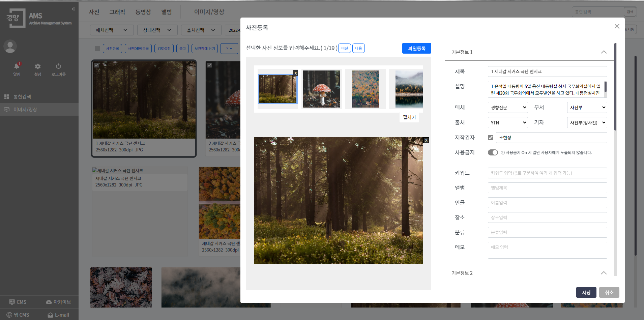The width and height of the screenshot is (644, 320).
Task: Remove the forest thumbnail with its X
Action: pos(296,73)
